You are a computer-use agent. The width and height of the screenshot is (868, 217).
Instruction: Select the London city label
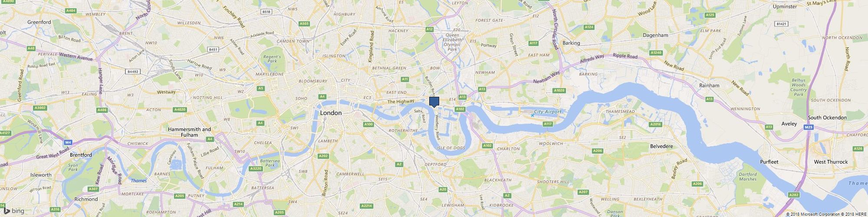click(331, 113)
